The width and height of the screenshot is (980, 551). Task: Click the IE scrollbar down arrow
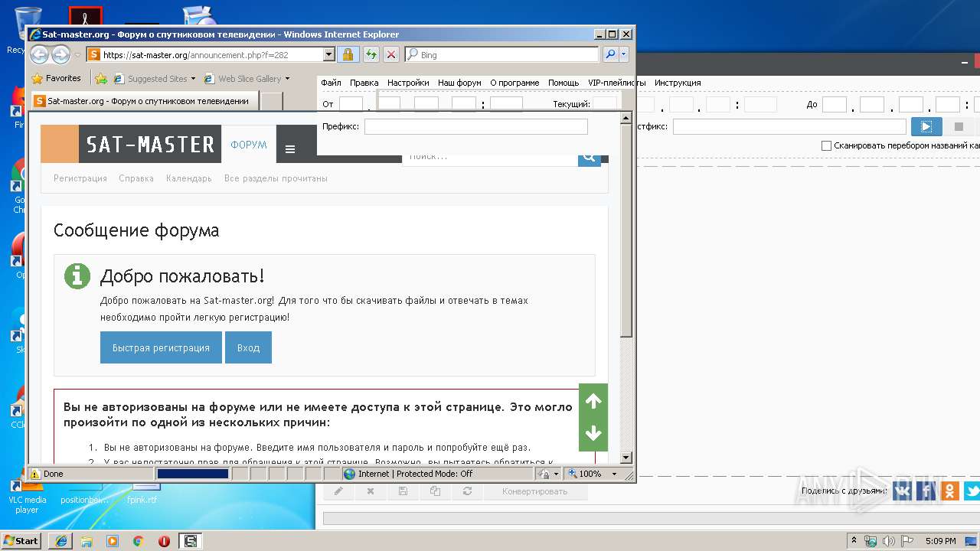coord(626,458)
